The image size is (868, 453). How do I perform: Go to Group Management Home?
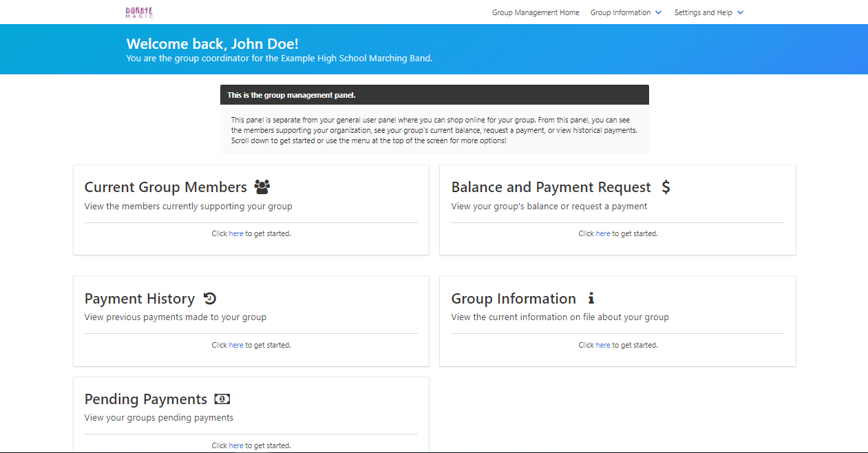click(536, 12)
